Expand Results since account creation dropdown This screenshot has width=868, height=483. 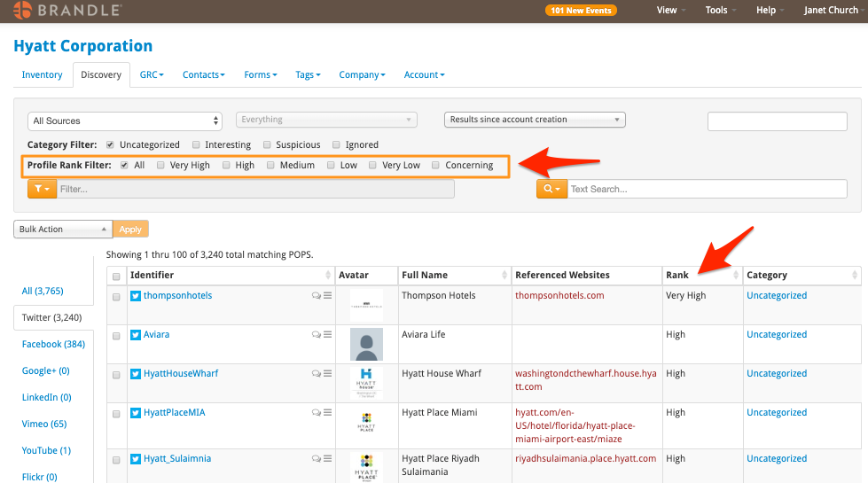pos(535,120)
